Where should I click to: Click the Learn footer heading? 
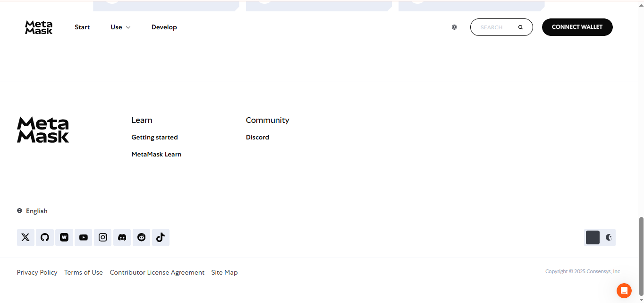click(x=142, y=120)
